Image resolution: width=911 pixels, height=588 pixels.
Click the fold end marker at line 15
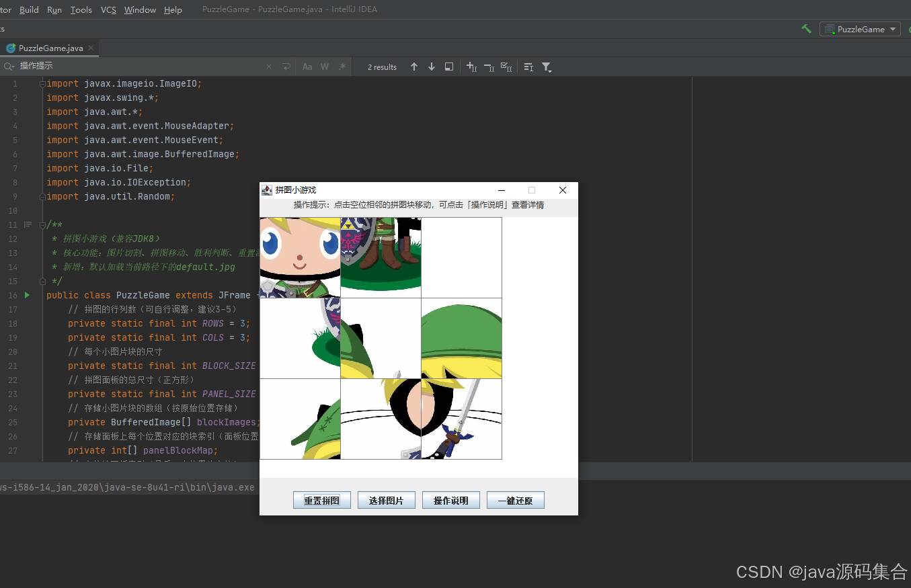(x=42, y=281)
